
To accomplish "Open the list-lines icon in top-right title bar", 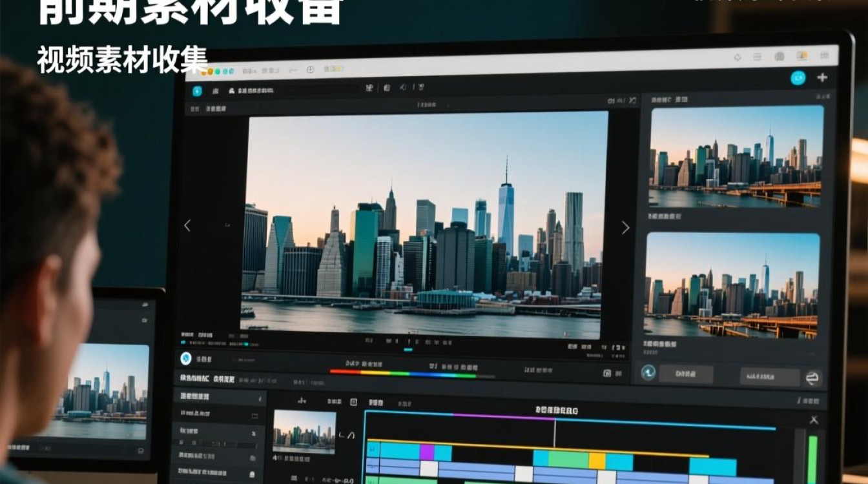I will pyautogui.click(x=757, y=57).
